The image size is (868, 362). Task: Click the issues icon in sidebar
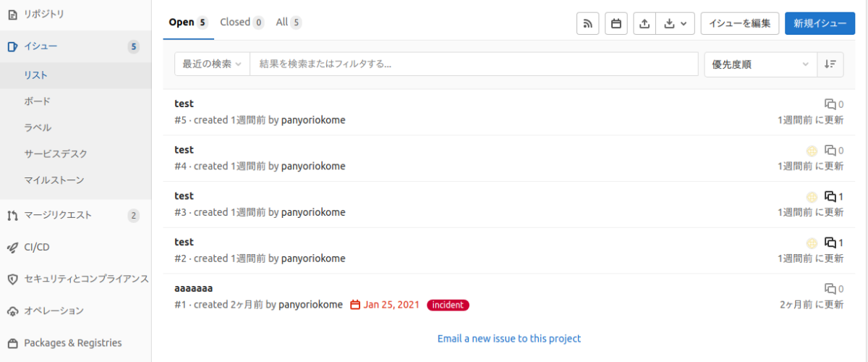point(12,47)
